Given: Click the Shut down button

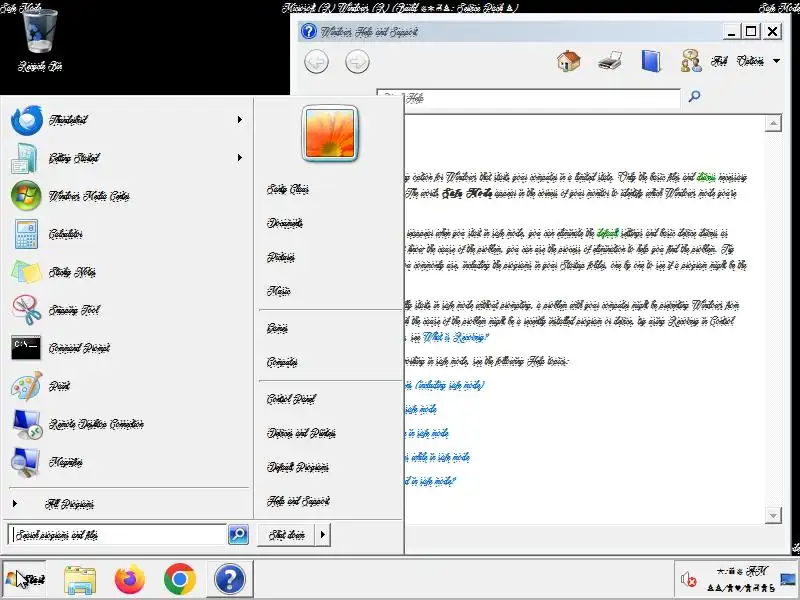Looking at the screenshot, I should pyautogui.click(x=287, y=535).
